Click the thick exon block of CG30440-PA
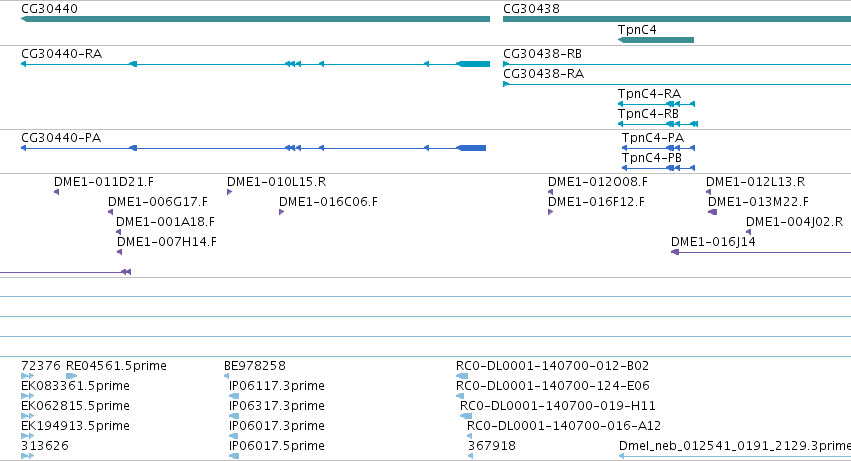Image resolution: width=851 pixels, height=461 pixels. (472, 148)
